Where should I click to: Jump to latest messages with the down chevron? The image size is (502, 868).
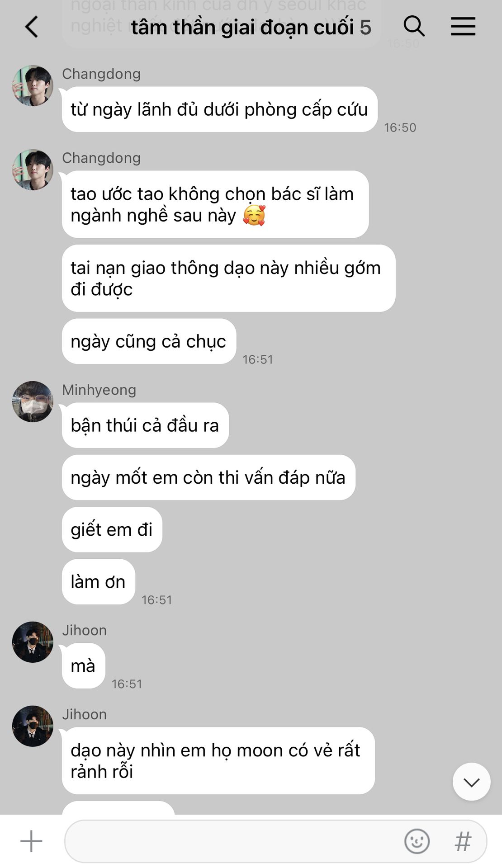471,782
